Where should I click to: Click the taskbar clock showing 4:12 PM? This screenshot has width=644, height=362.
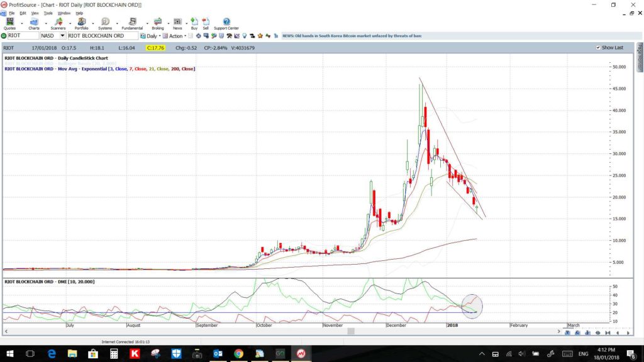[606, 353]
